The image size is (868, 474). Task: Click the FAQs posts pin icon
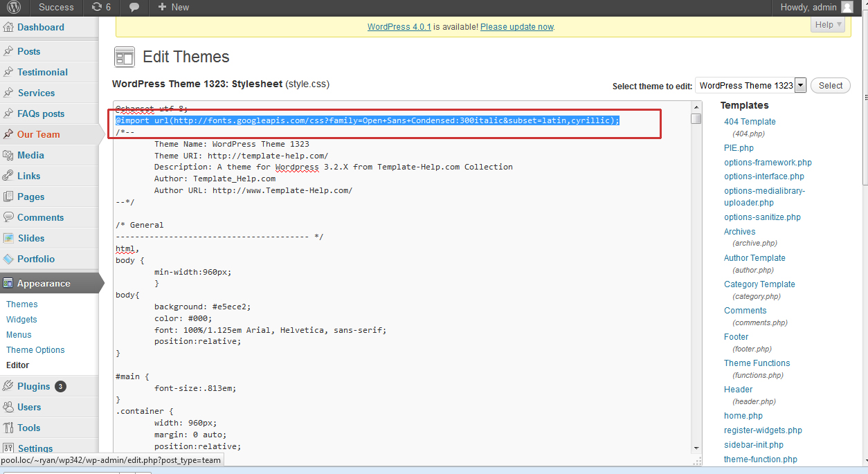[8, 113]
